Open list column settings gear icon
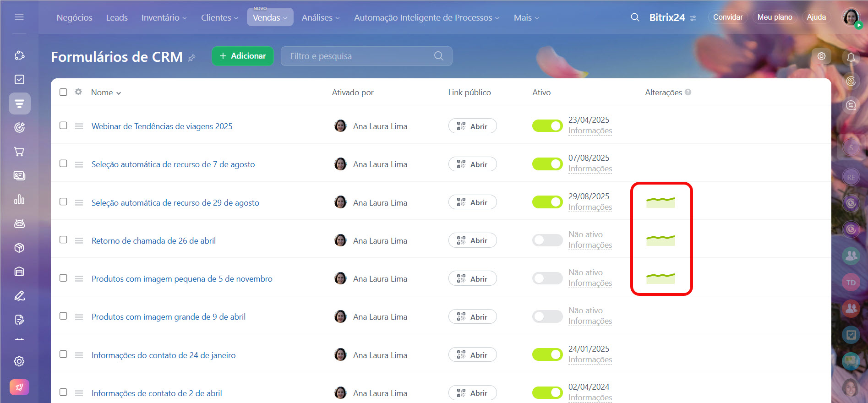The width and height of the screenshot is (868, 403). pos(78,92)
